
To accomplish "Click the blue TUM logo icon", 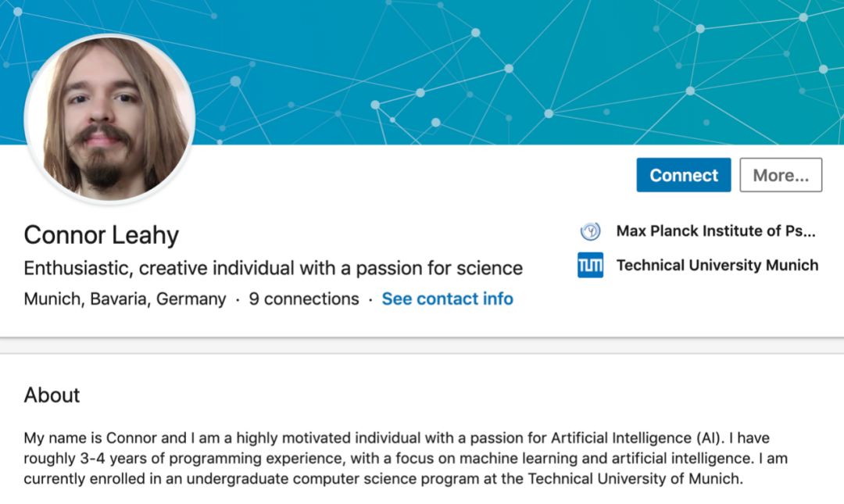I will (x=590, y=266).
